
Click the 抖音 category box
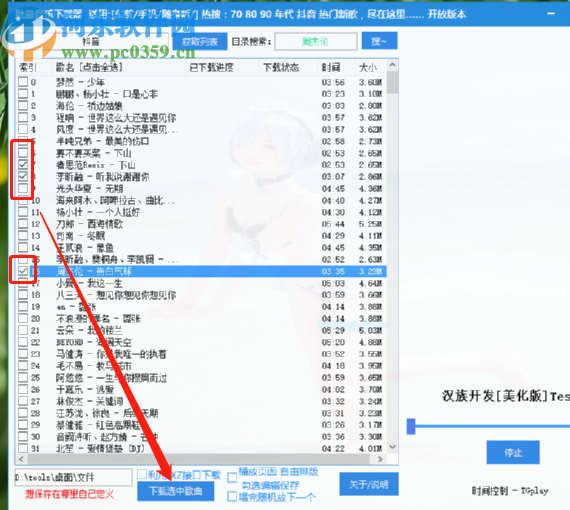pyautogui.click(x=91, y=42)
